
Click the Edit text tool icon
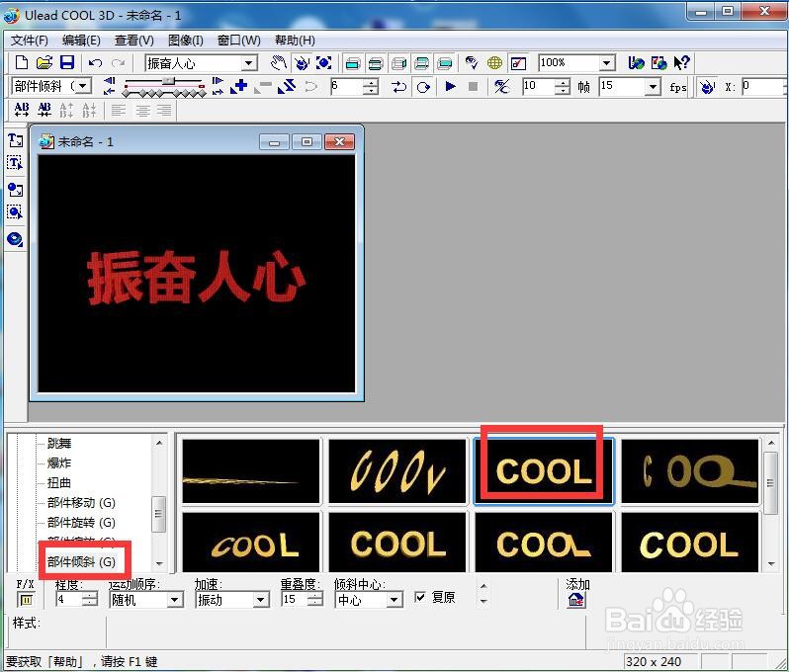point(15,163)
